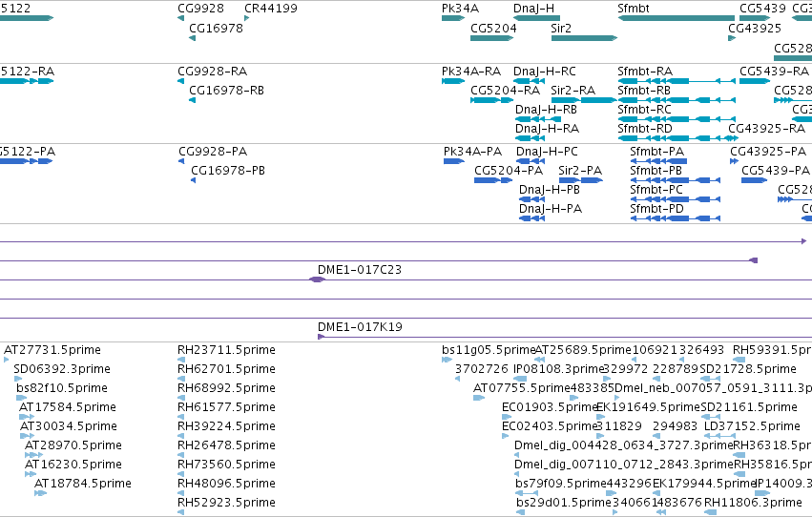Click the CG9928 gene label

[200, 9]
